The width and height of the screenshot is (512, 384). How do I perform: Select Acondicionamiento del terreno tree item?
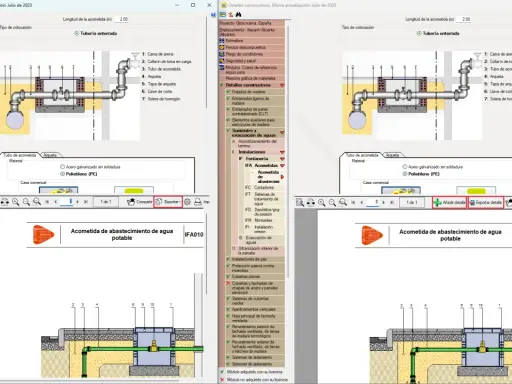(258, 144)
